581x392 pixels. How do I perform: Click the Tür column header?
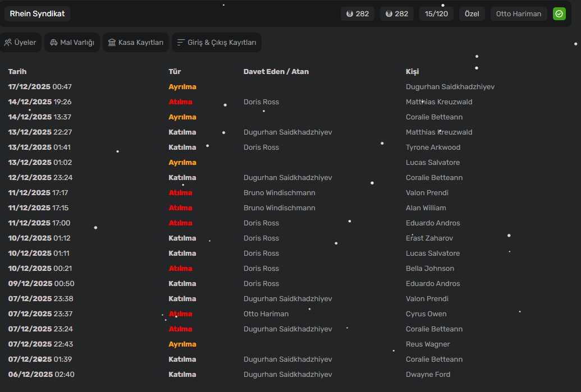coord(175,72)
